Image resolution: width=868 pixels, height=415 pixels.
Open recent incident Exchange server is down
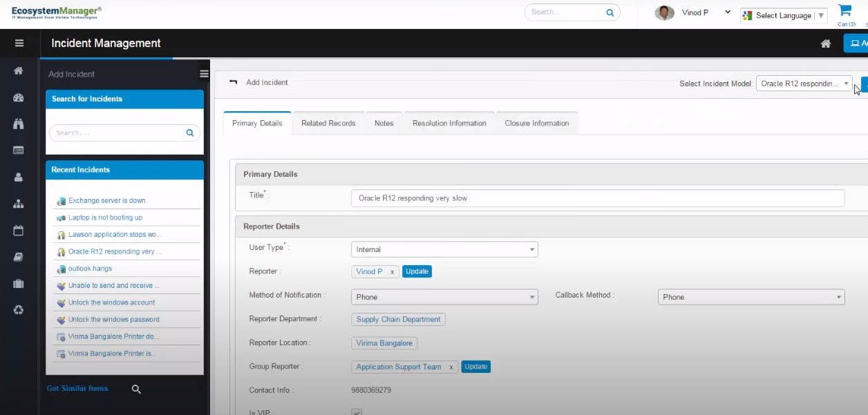[x=106, y=200]
